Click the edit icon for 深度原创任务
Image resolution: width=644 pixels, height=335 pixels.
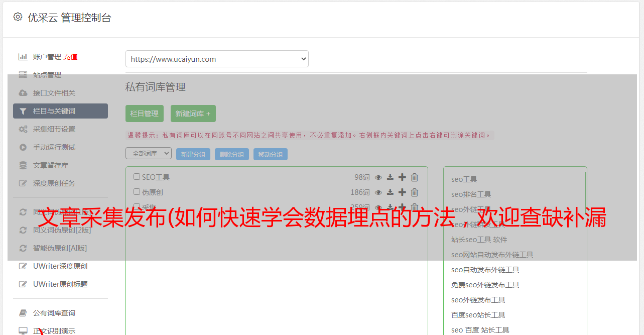point(23,183)
